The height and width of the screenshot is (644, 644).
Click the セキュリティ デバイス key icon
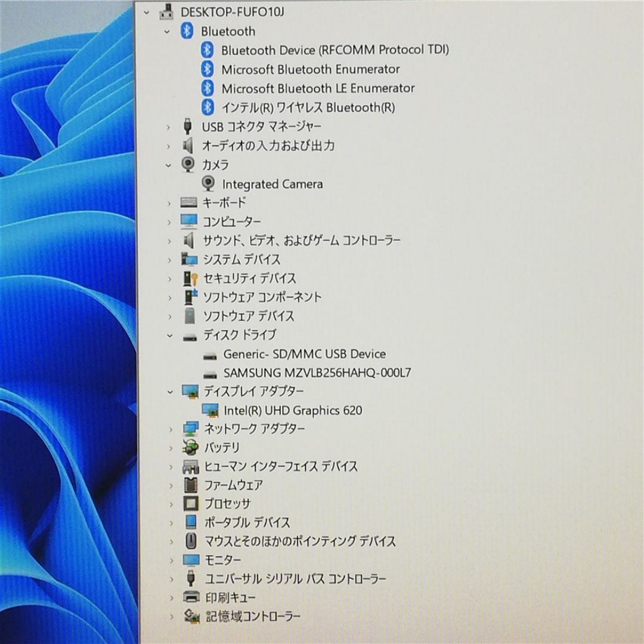[190, 279]
